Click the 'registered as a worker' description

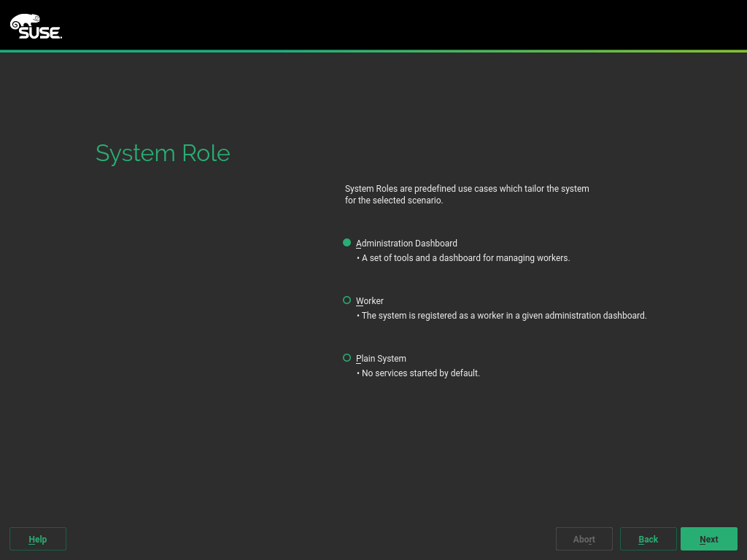coord(503,316)
